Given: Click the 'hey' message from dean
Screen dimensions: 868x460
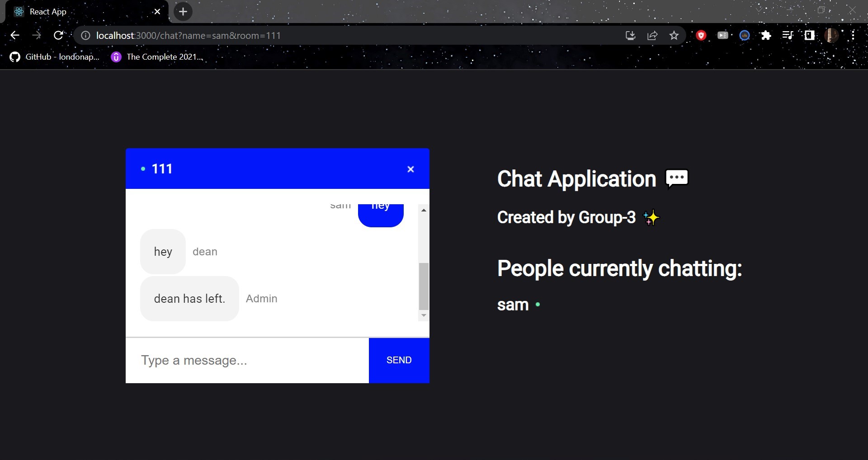Looking at the screenshot, I should (x=163, y=252).
